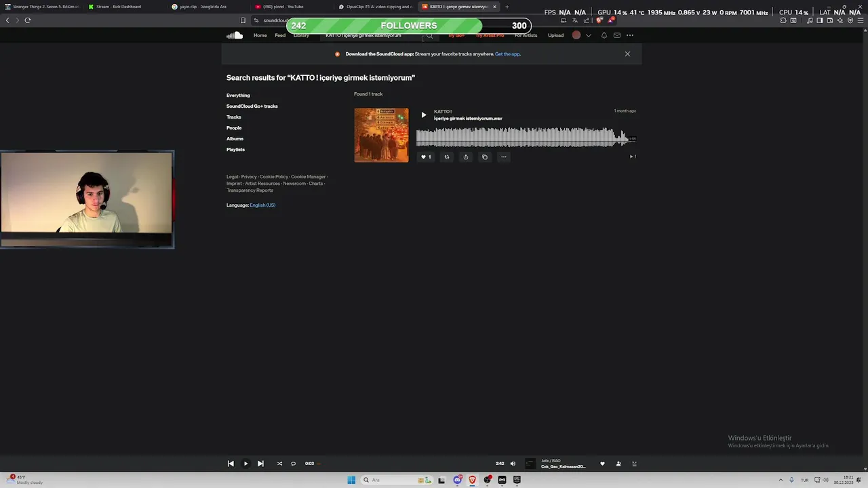Screen dimensions: 868x488
Task: Open the Cookie Policy link
Action: pyautogui.click(x=274, y=177)
